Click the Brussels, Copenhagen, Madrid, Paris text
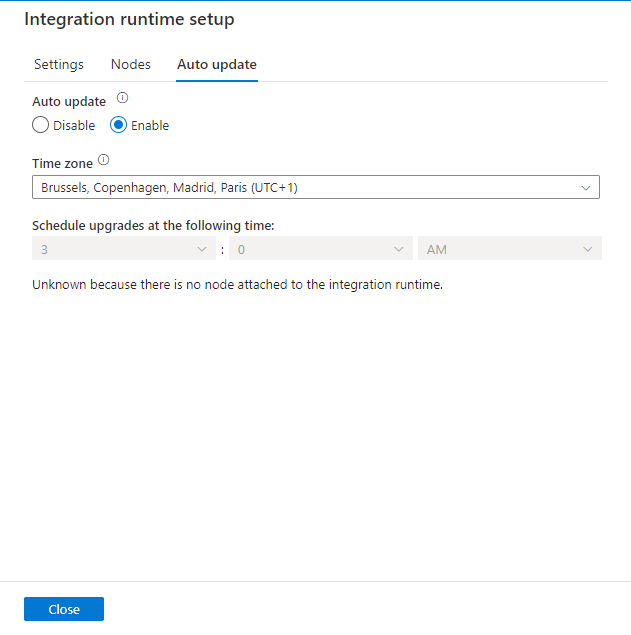631x635 pixels. [x=144, y=188]
